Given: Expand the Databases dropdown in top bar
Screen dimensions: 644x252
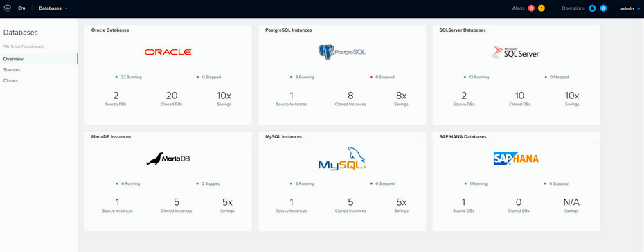Looking at the screenshot, I should coord(53,8).
